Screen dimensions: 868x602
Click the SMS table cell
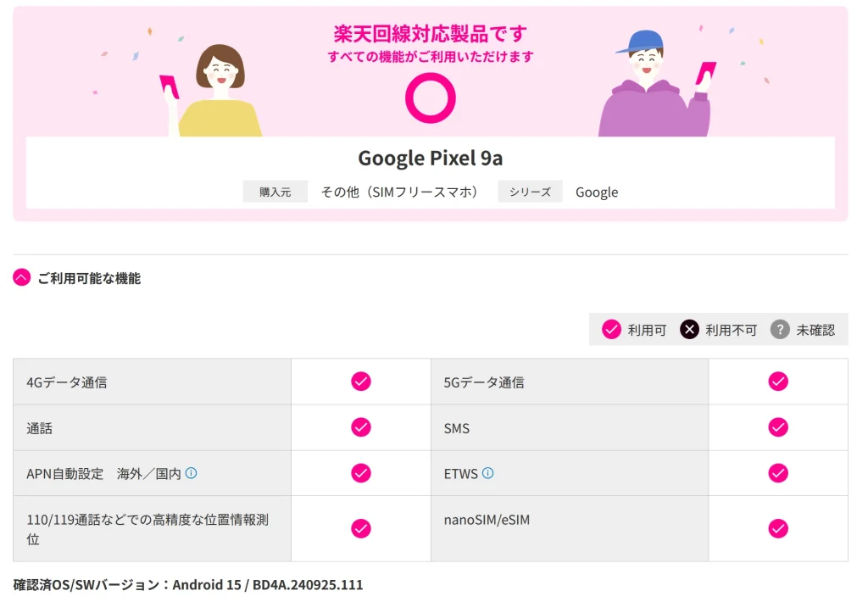[x=570, y=427]
